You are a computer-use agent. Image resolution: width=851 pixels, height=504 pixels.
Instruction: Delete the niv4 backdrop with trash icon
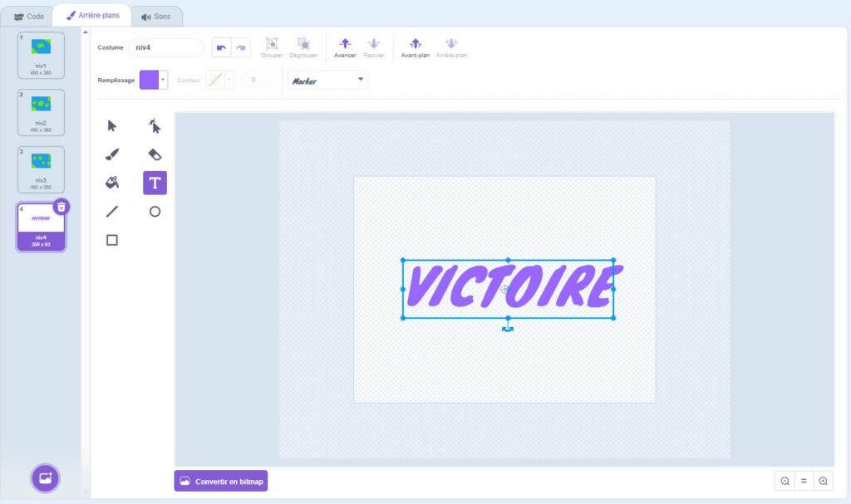[61, 207]
